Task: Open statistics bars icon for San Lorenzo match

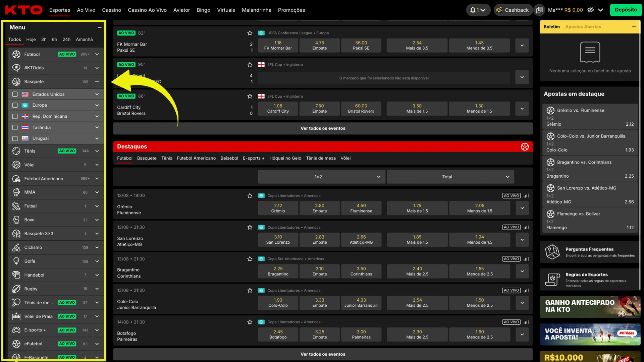Action: pos(526,227)
